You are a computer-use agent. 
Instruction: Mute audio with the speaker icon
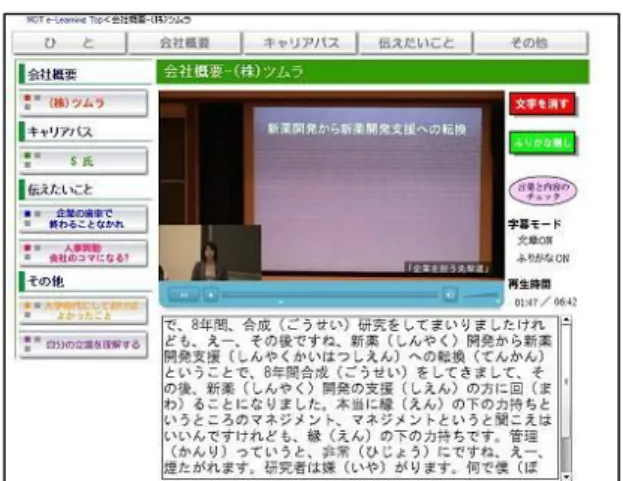coord(449,295)
